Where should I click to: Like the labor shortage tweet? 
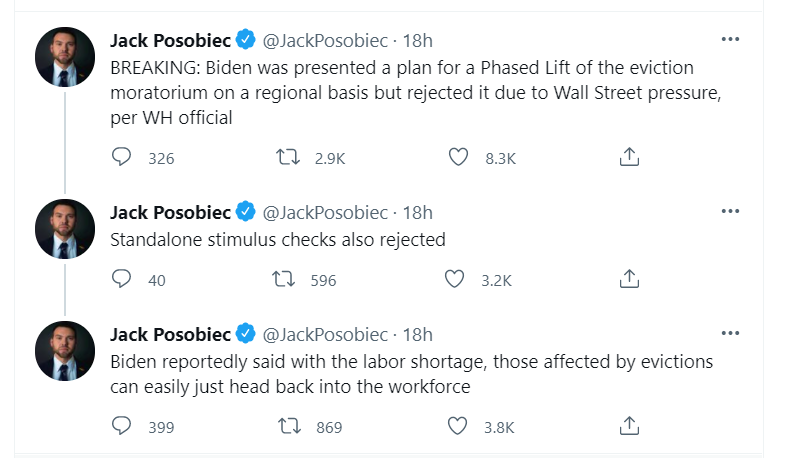pos(457,426)
